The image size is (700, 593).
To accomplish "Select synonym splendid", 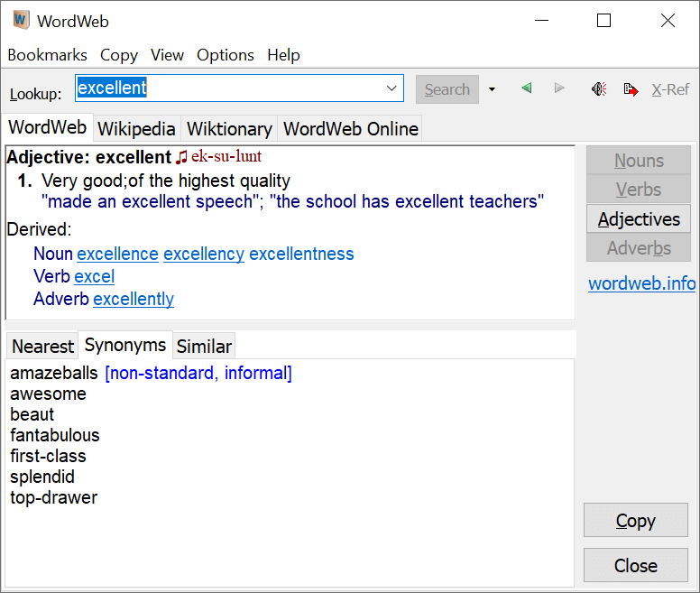I will [x=42, y=477].
